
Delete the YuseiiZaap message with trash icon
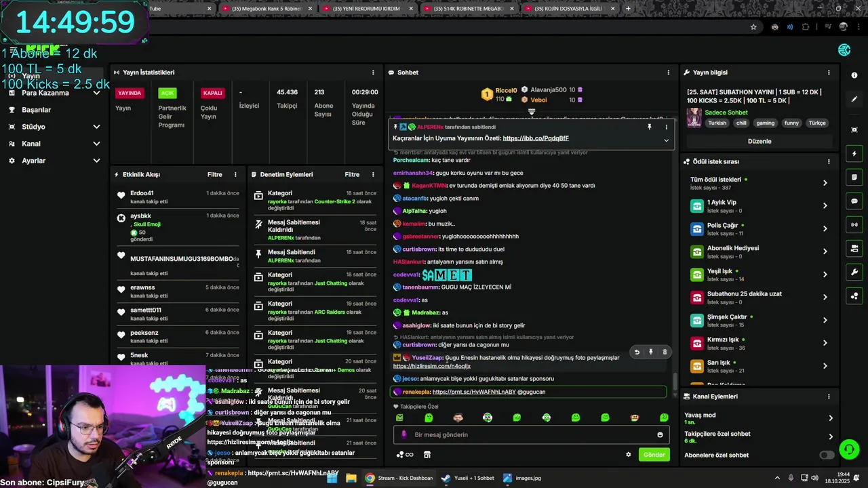click(665, 352)
